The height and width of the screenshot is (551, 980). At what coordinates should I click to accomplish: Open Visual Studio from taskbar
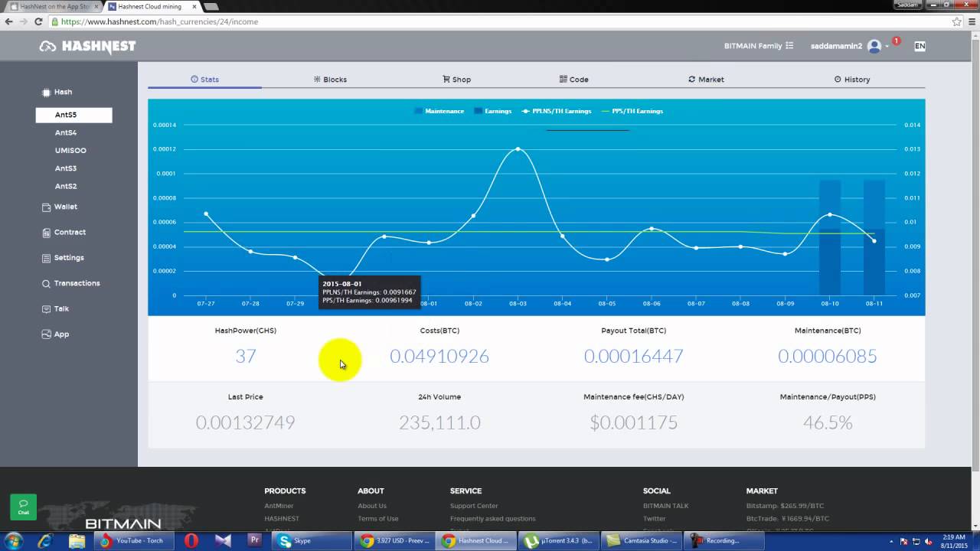[x=223, y=540]
